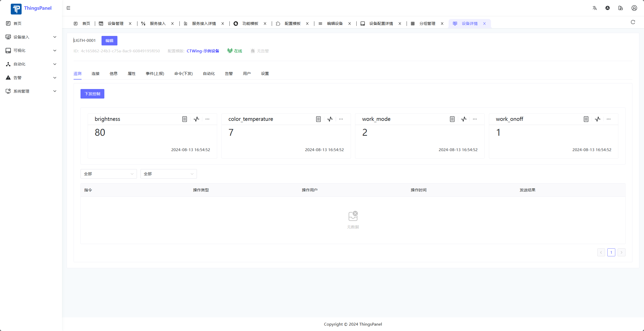Click the 下发控制 button

(x=92, y=94)
